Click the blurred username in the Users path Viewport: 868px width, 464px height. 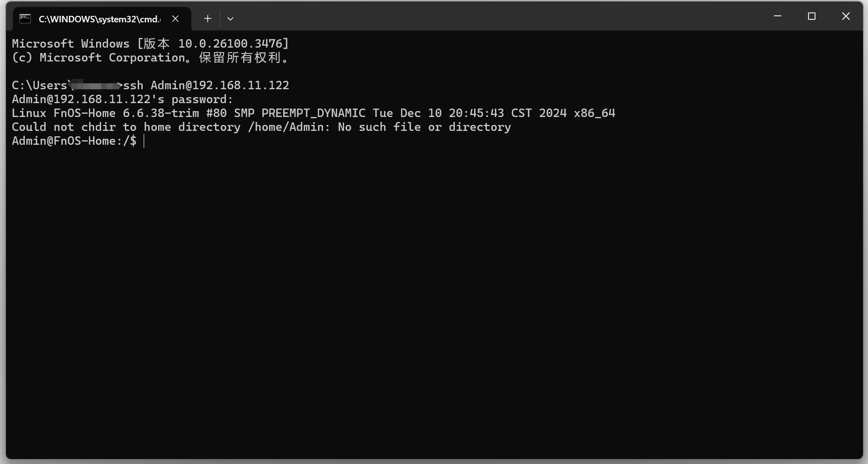[95, 85]
